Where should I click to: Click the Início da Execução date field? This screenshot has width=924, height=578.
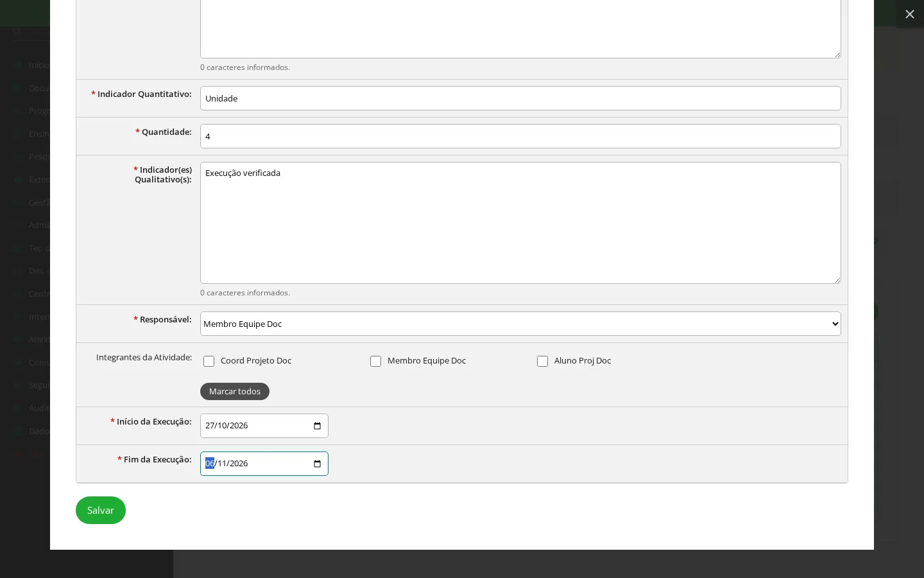point(264,426)
